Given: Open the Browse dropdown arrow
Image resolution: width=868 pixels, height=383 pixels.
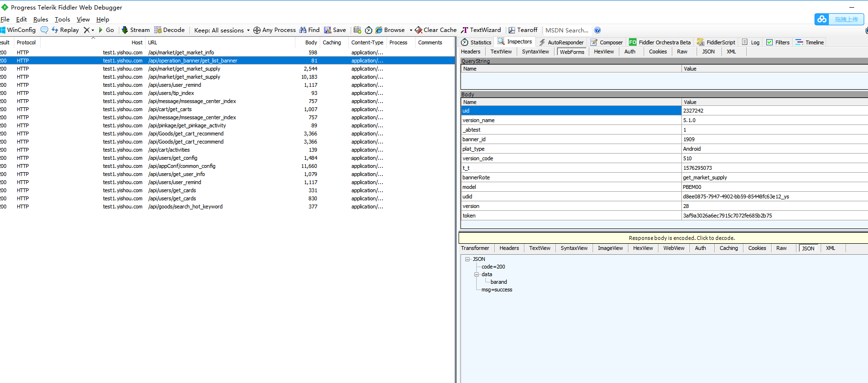Looking at the screenshot, I should (x=411, y=30).
